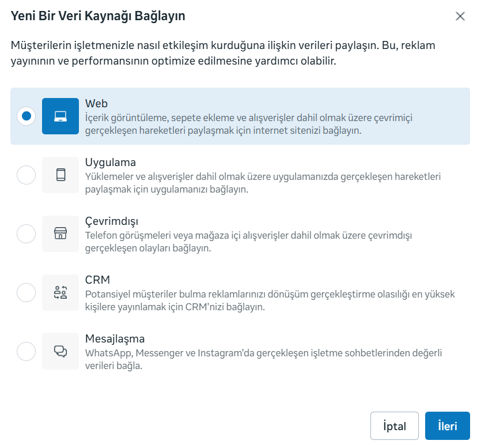Click the laptop icon for Web
This screenshot has width=477, height=448.
[x=60, y=116]
